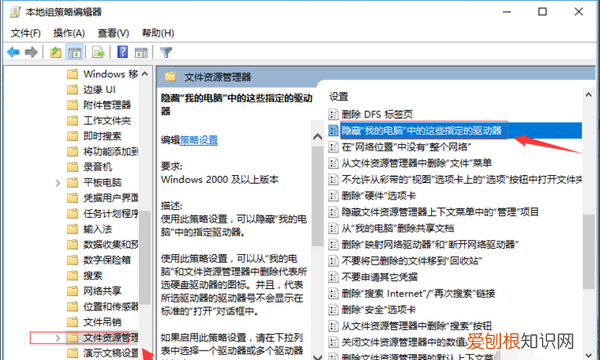The width and height of the screenshot is (600, 360).
Task: Select 从文件资源管理器中删除"搜索"按钮 policy
Action: 416,326
